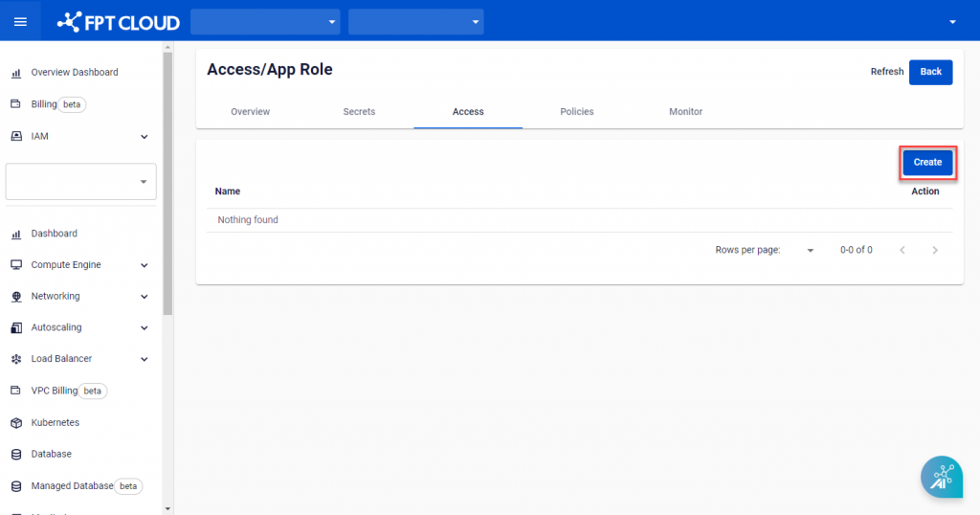Viewport: 980px width, 515px height.
Task: Expand the Compute Engine menu
Action: coord(79,265)
